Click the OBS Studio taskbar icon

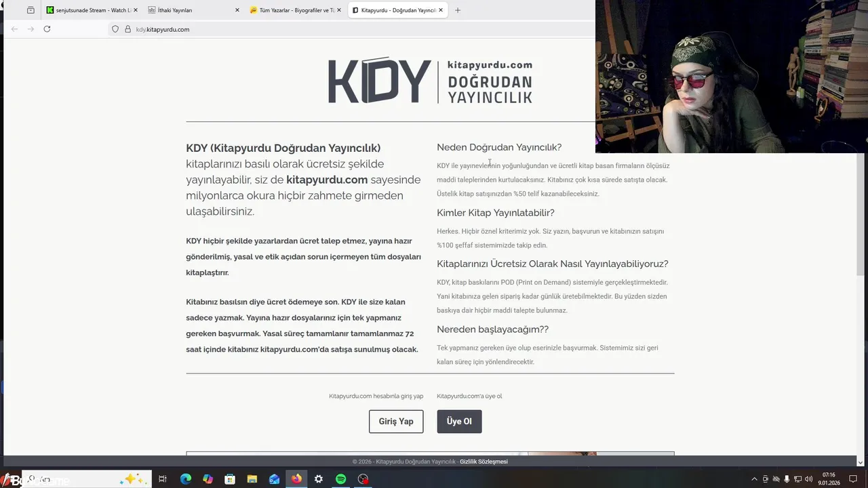(363, 479)
